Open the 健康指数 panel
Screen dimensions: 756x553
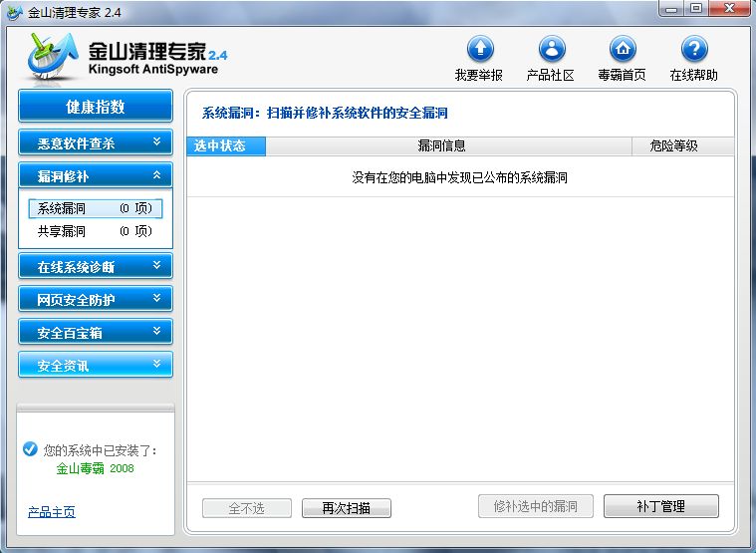[96, 106]
